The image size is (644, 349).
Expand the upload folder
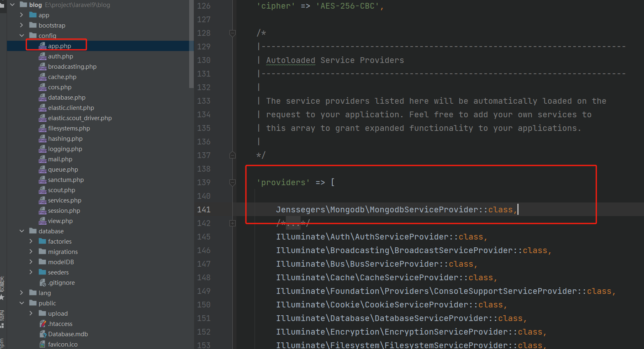(x=31, y=314)
